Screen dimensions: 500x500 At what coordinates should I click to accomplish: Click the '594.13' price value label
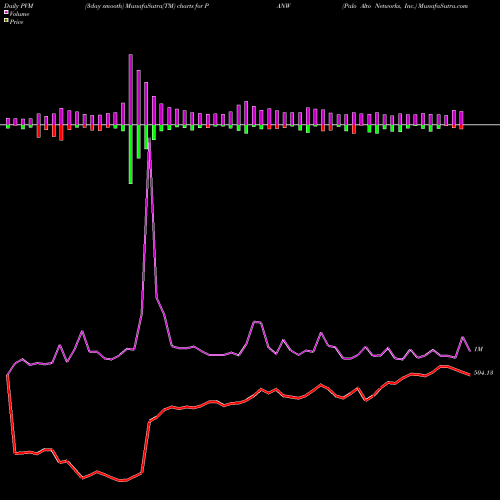click(x=483, y=373)
